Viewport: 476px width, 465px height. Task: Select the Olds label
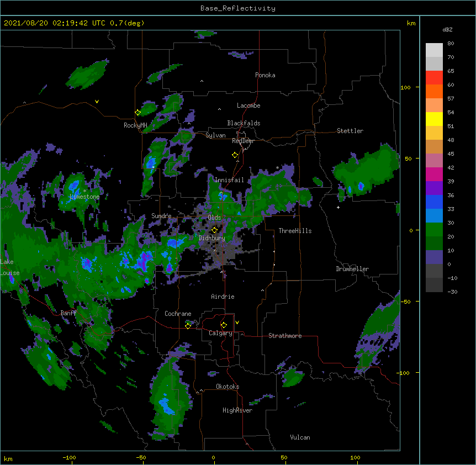pos(214,218)
